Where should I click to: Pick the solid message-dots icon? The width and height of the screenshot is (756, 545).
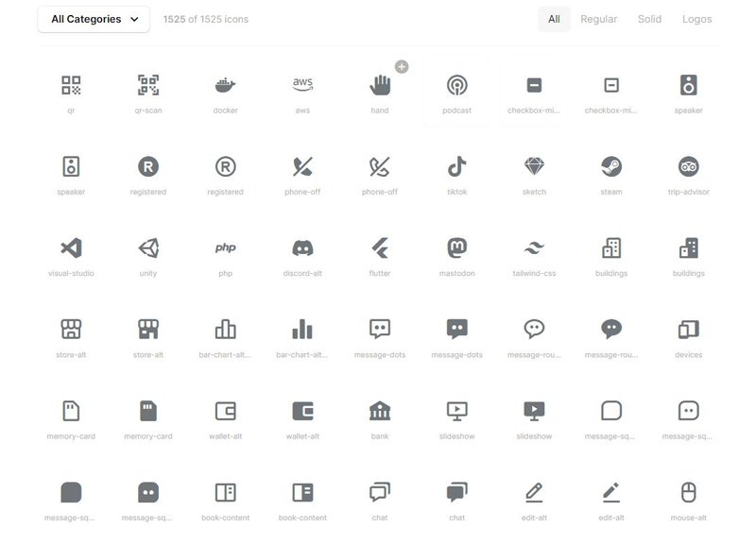457,329
